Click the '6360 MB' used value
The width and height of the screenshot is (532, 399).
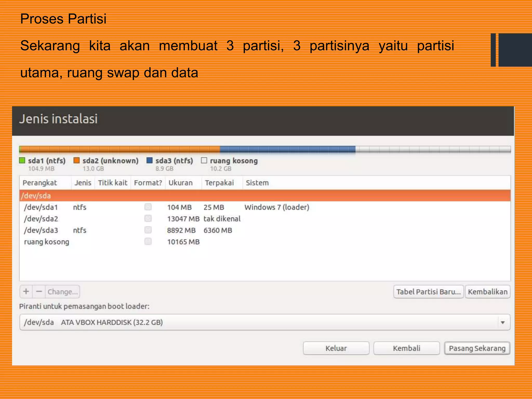click(218, 230)
